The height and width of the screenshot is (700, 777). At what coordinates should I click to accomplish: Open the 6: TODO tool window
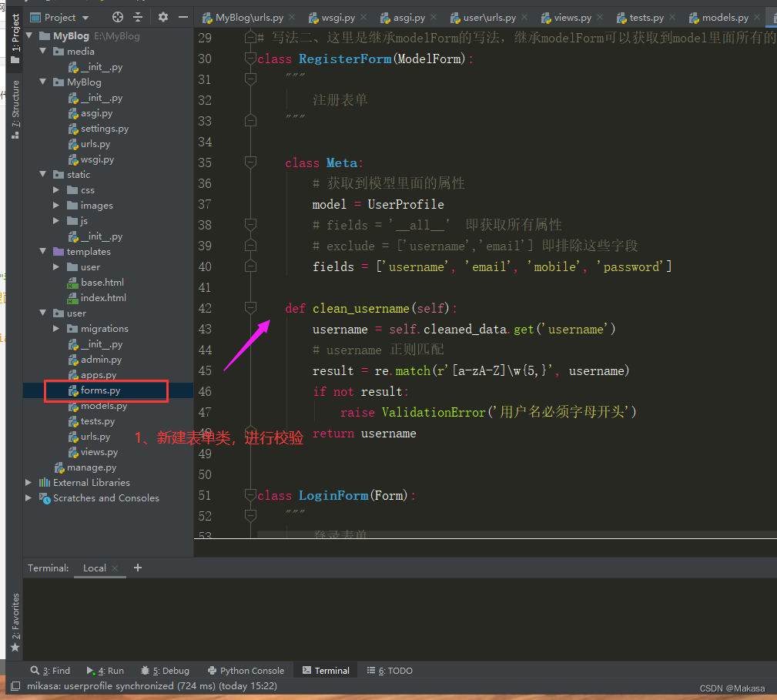[390, 670]
